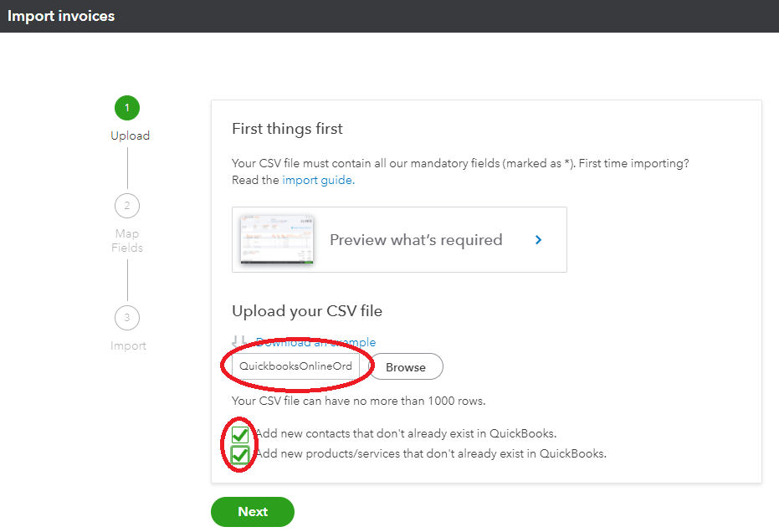The width and height of the screenshot is (779, 532).
Task: Open the import guide link
Action: click(319, 181)
